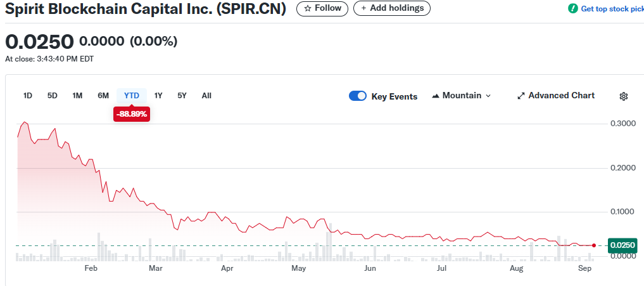Open chart settings gear icon
The width and height of the screenshot is (644, 286).
coord(624,96)
